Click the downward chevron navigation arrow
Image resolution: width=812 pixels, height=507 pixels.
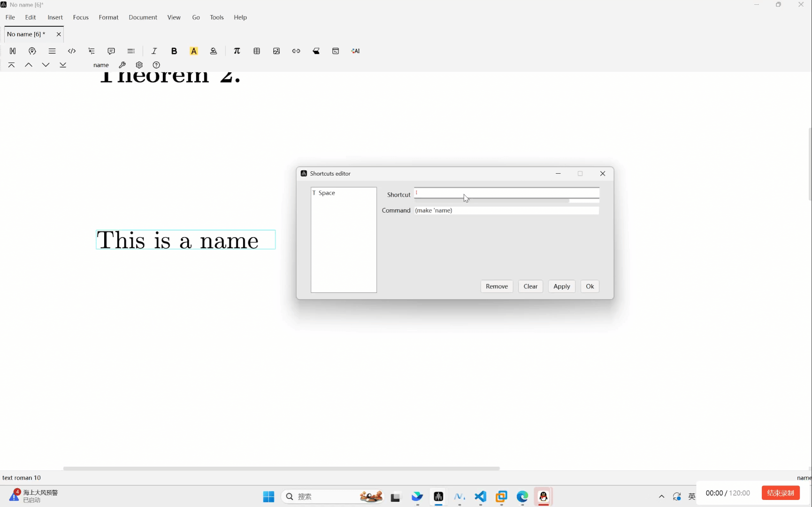tap(46, 65)
